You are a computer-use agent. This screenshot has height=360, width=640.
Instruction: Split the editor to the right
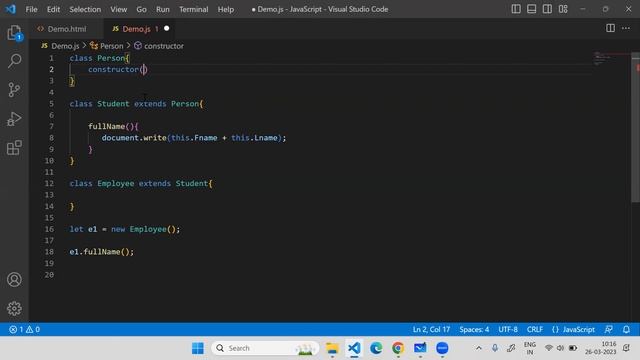(x=610, y=28)
